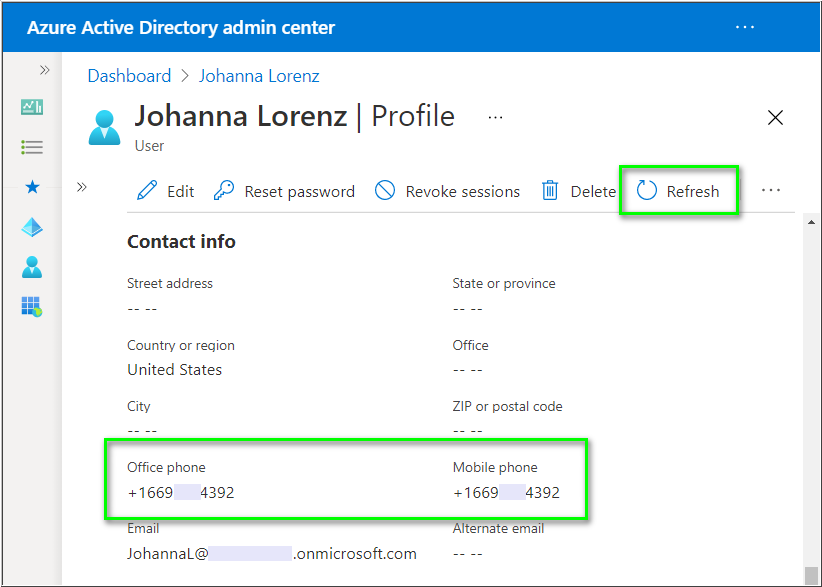822x587 pixels.
Task: Open header ellipsis menu in top bar
Action: 745,27
